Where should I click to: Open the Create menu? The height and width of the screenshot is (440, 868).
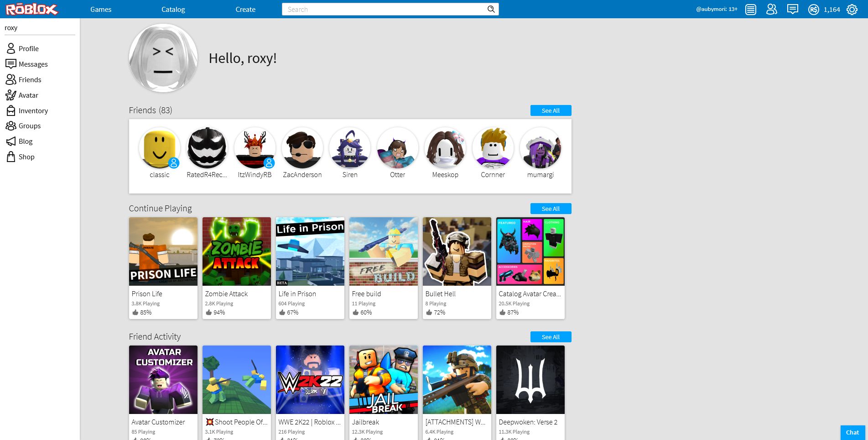(245, 9)
